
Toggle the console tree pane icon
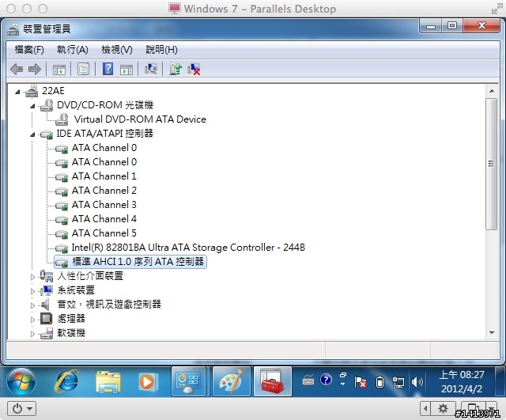[x=59, y=69]
